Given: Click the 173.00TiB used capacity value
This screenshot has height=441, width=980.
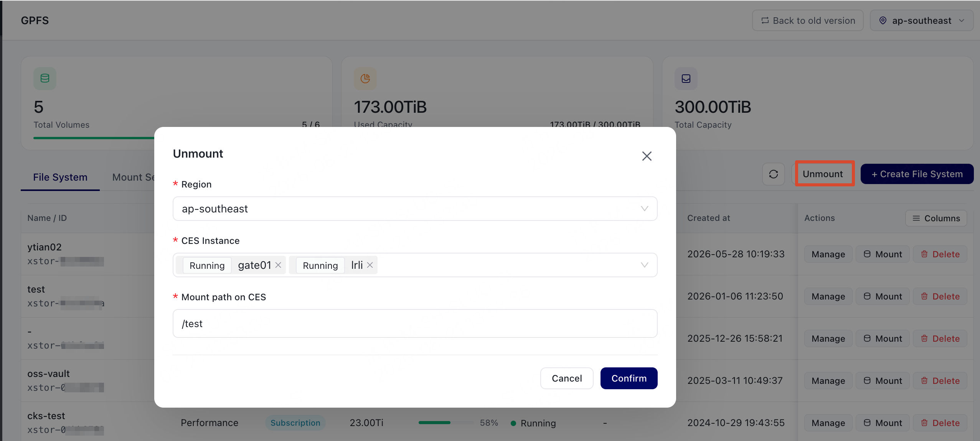Looking at the screenshot, I should pyautogui.click(x=390, y=107).
